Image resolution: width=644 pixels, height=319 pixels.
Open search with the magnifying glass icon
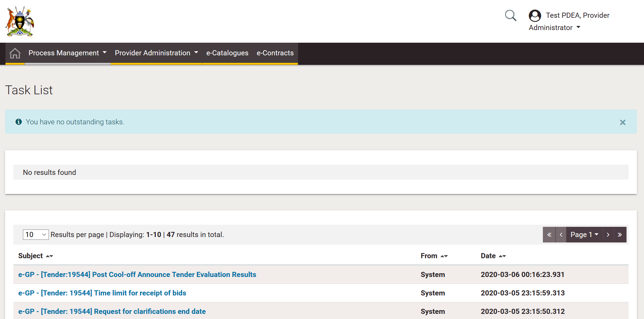(510, 15)
